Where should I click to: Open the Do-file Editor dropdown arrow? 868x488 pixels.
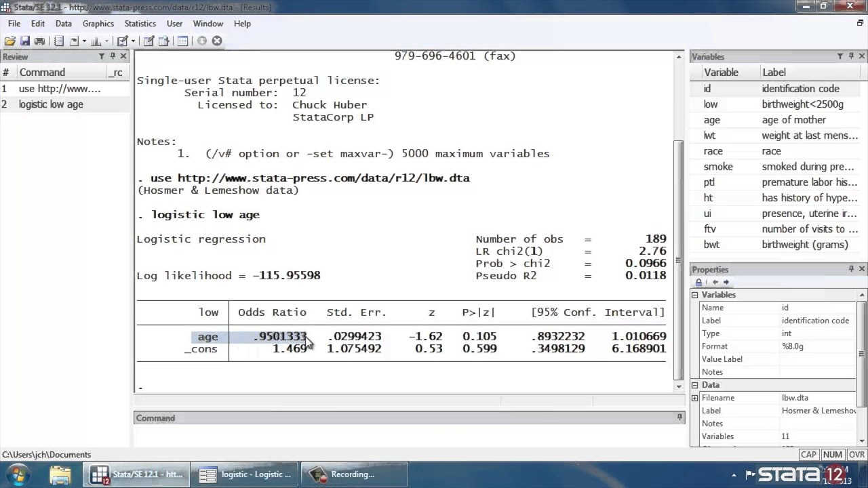click(x=132, y=41)
